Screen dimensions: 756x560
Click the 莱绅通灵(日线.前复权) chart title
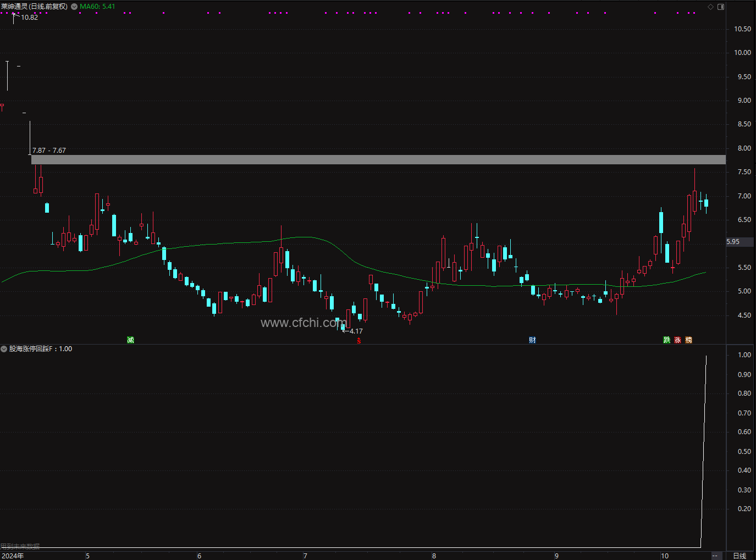34,7
